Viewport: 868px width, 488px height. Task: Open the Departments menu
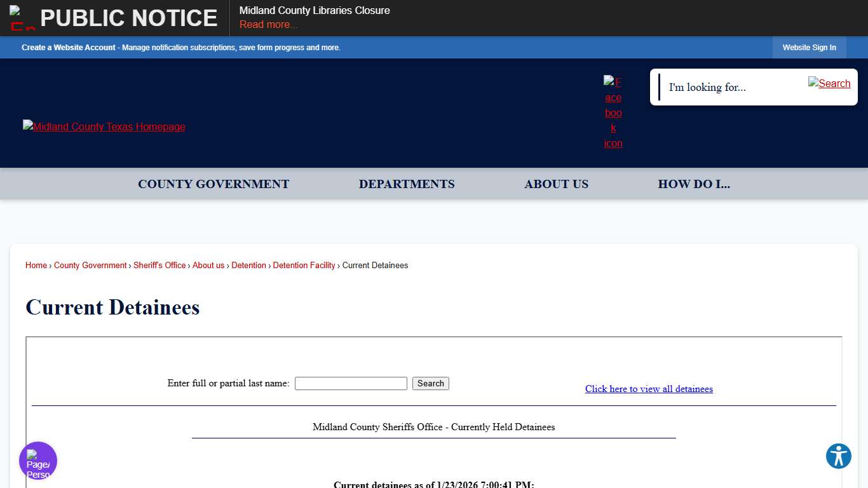tap(407, 184)
